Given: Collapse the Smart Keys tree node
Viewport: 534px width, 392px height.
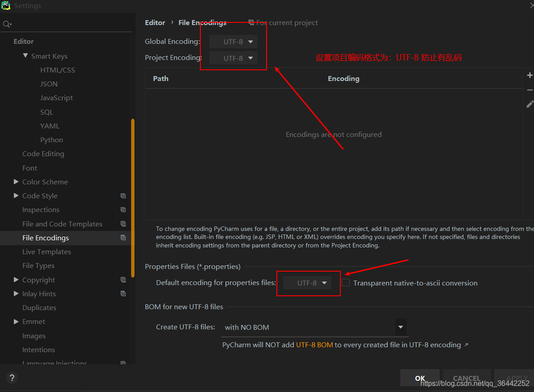Looking at the screenshot, I should tap(25, 55).
